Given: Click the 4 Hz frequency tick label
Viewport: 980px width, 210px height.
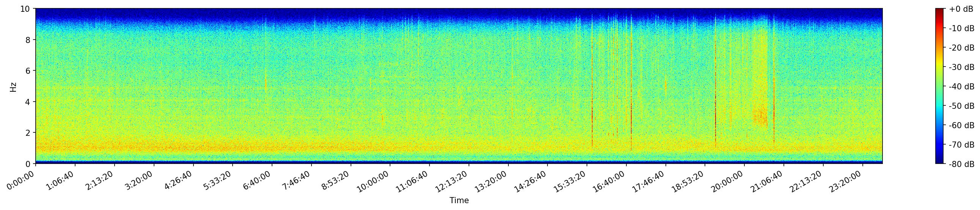Looking at the screenshot, I should (28, 102).
